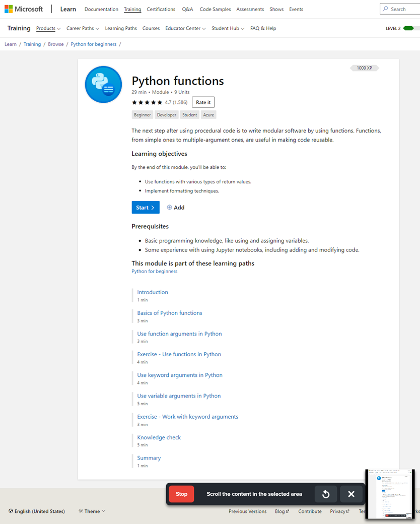Screen dimensions: 420x524
Task: Click the star rating icons
Action: pyautogui.click(x=147, y=102)
